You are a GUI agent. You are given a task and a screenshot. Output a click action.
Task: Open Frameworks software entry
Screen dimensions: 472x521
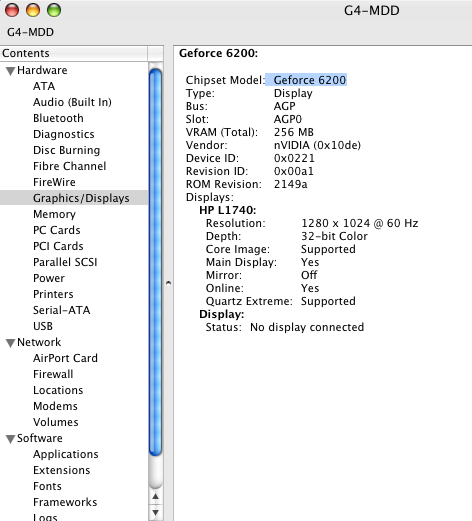65,502
